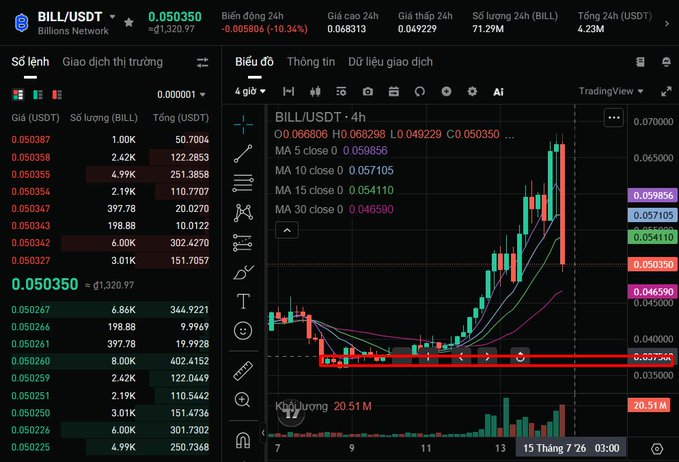Select ask price 0.050342 row
This screenshot has width=679, height=462.
[110, 243]
